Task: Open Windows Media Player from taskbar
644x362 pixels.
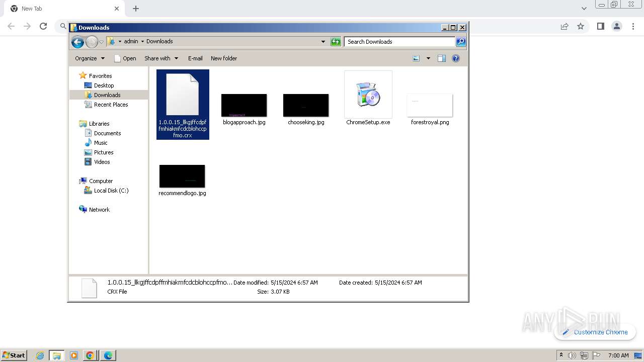Action: 73,355
